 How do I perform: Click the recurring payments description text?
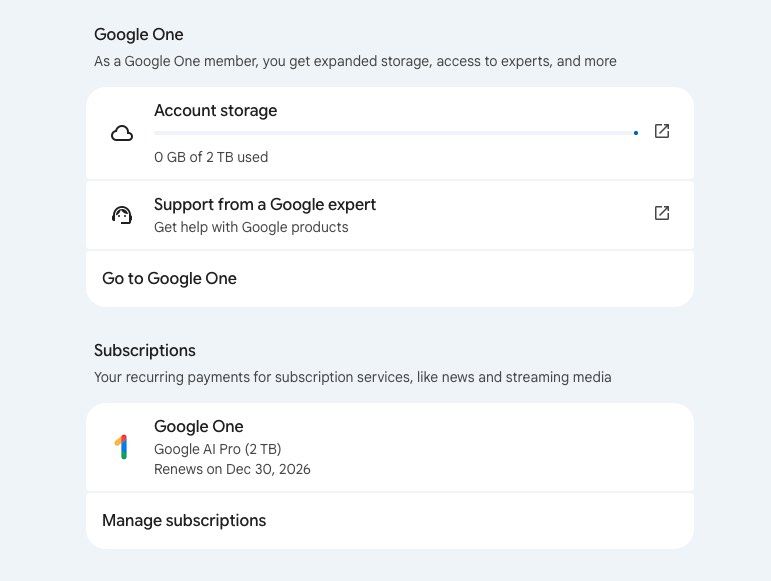pyautogui.click(x=352, y=377)
